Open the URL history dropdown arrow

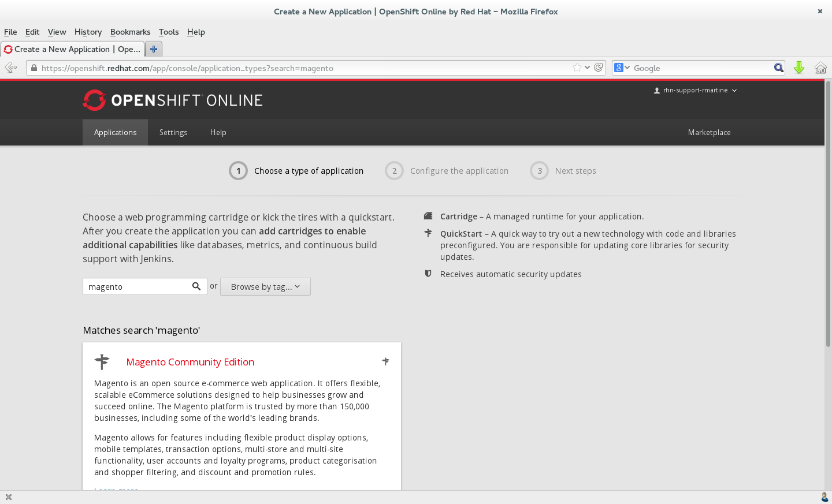coord(588,68)
